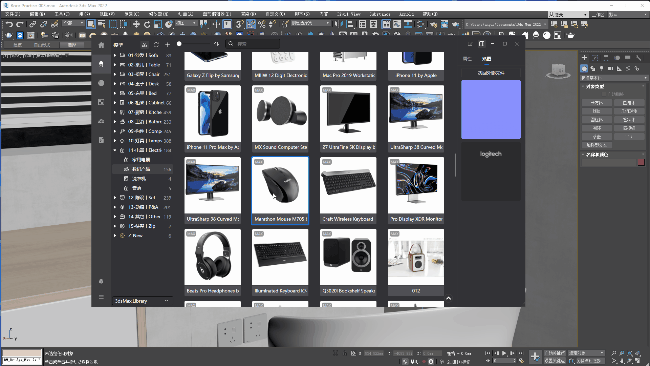Select the Illuminated Keyboard thumbnail
This screenshot has width=650, height=366.
(280, 262)
